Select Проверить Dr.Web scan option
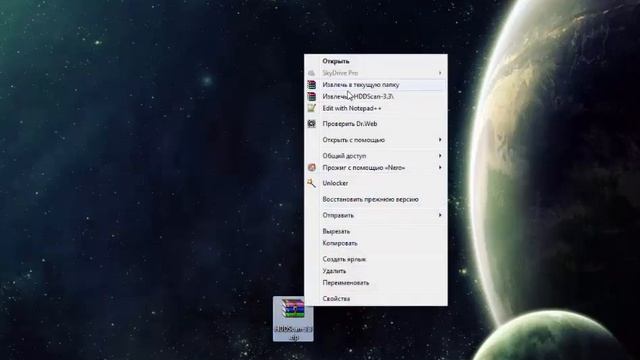The width and height of the screenshot is (640, 360). coord(376,124)
